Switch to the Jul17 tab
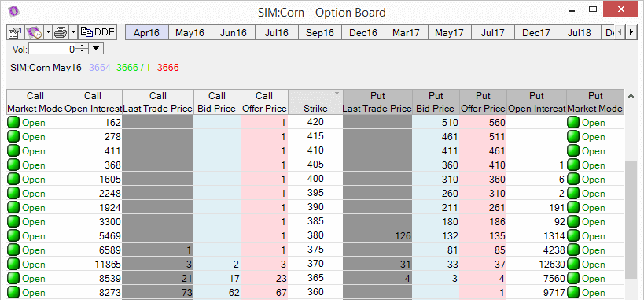 (493, 32)
